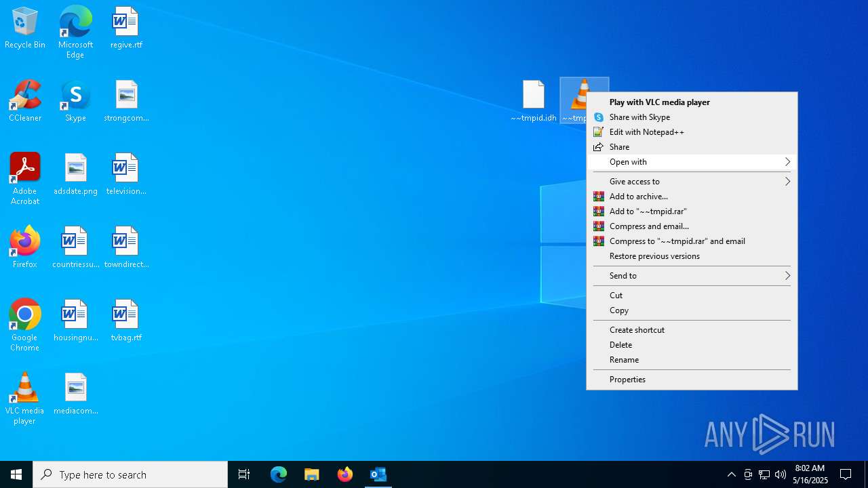Open Task View from the taskbar
This screenshot has width=868, height=488.
[x=244, y=474]
